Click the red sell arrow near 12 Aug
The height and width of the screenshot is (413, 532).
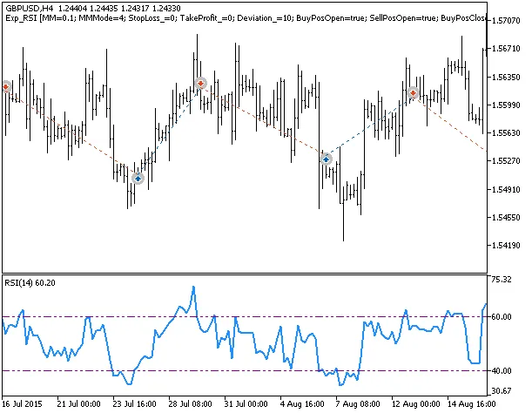pos(413,92)
